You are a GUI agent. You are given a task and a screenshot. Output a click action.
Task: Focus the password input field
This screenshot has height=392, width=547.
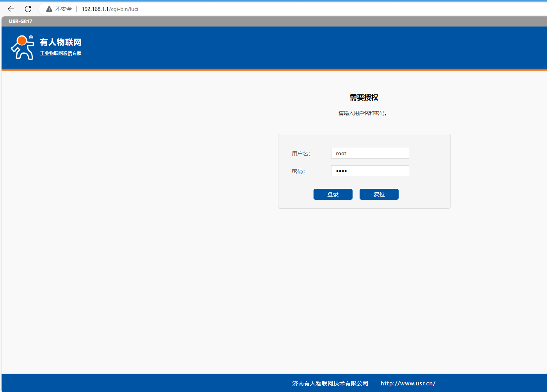coord(370,171)
